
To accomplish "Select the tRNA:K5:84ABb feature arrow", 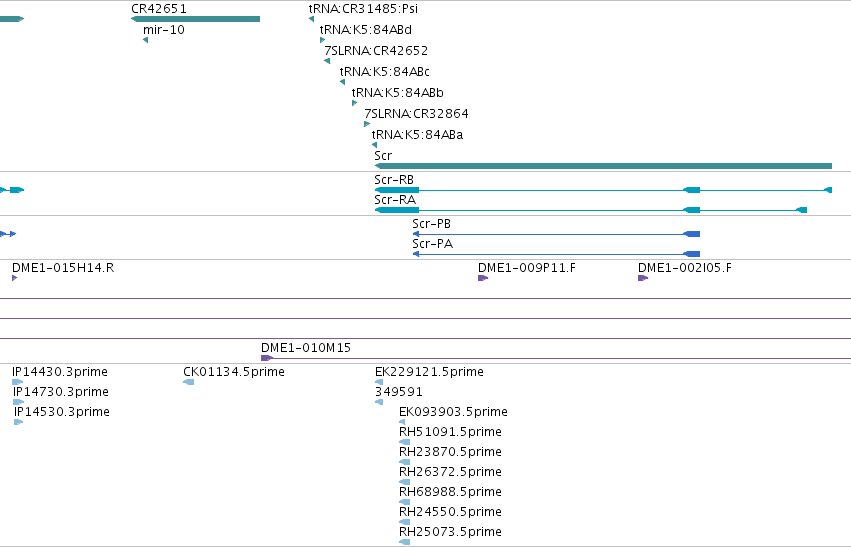I will coord(354,103).
